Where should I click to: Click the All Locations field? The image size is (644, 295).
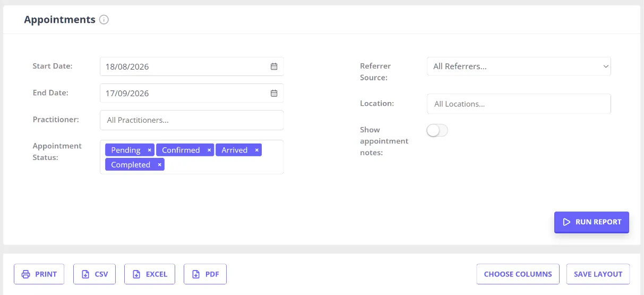pos(519,104)
